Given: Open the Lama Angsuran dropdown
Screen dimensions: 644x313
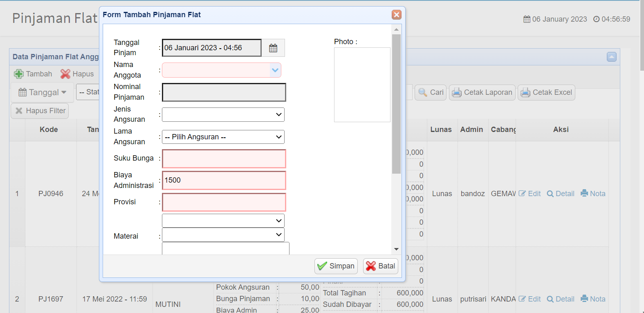Looking at the screenshot, I should [223, 137].
